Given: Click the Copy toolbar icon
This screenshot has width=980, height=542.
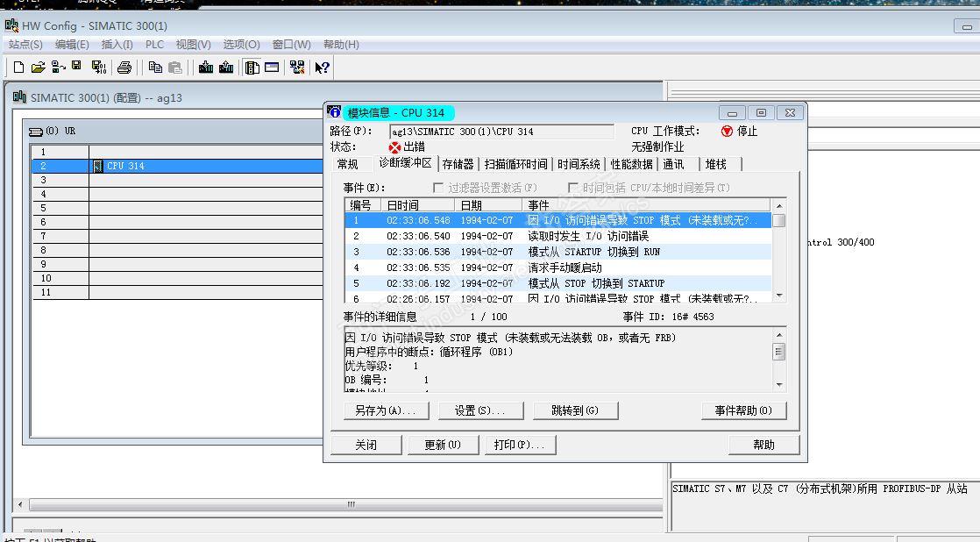Looking at the screenshot, I should click(x=155, y=68).
